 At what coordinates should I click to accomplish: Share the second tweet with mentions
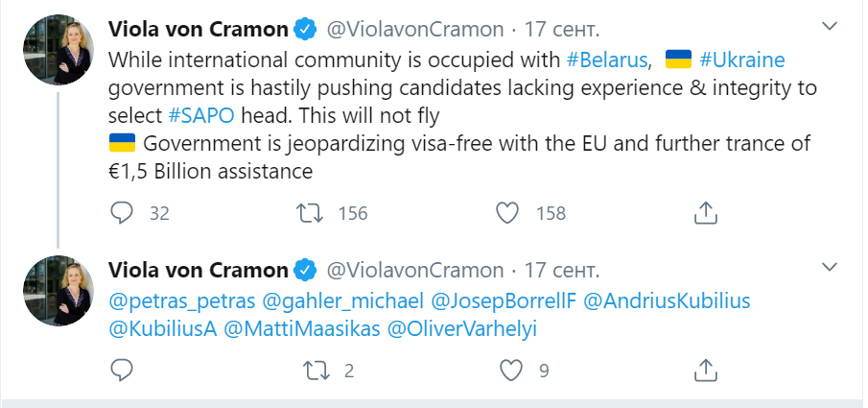coord(705,369)
